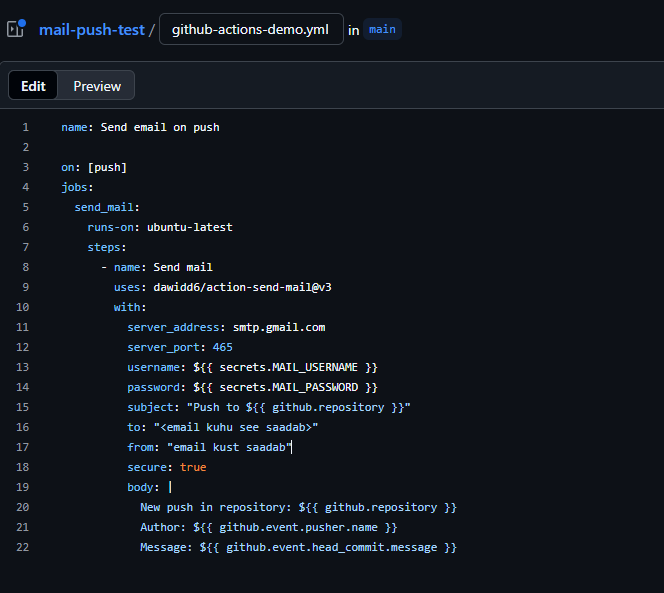Click the 'on: [push]' line
664x593 pixels.
pyautogui.click(x=94, y=167)
